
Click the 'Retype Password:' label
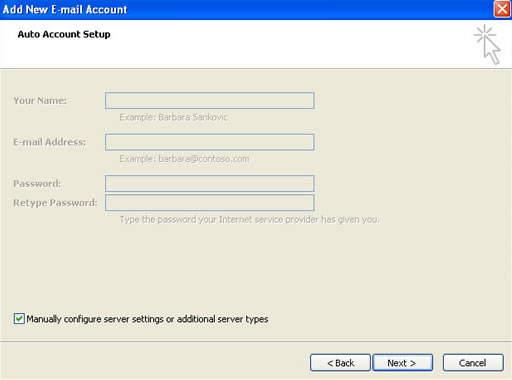pos(55,203)
